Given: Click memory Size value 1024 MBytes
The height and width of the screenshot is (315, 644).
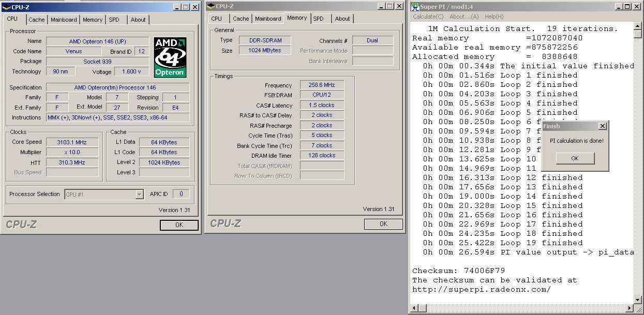Looking at the screenshot, I should [x=265, y=51].
